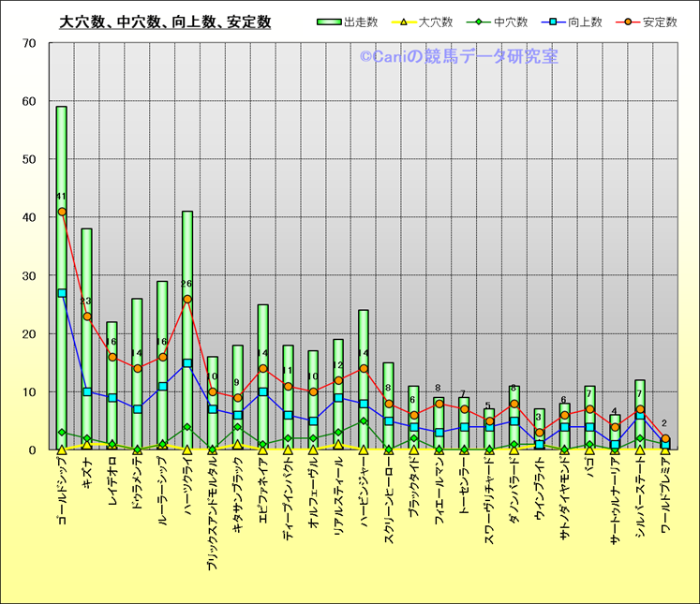Select the orange 安定数 marker for ワールドプレミア

coord(665,438)
